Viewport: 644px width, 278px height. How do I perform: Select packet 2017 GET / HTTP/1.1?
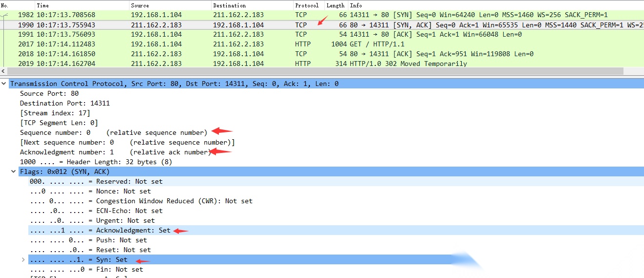pyautogui.click(x=322, y=44)
